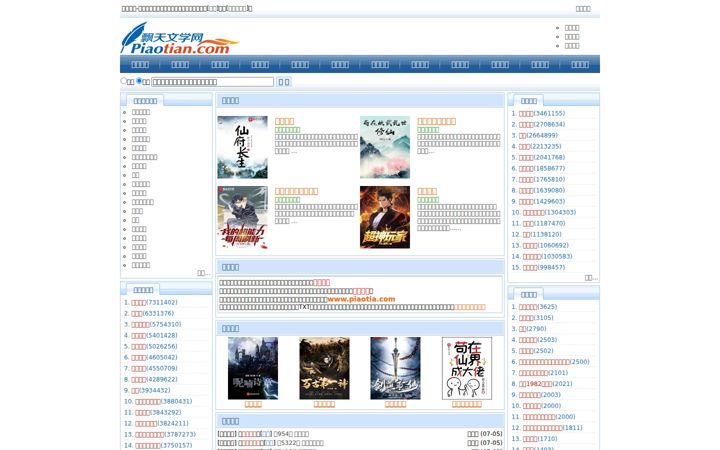
Task: Open the 万古第一神 book cover
Action: click(x=324, y=368)
